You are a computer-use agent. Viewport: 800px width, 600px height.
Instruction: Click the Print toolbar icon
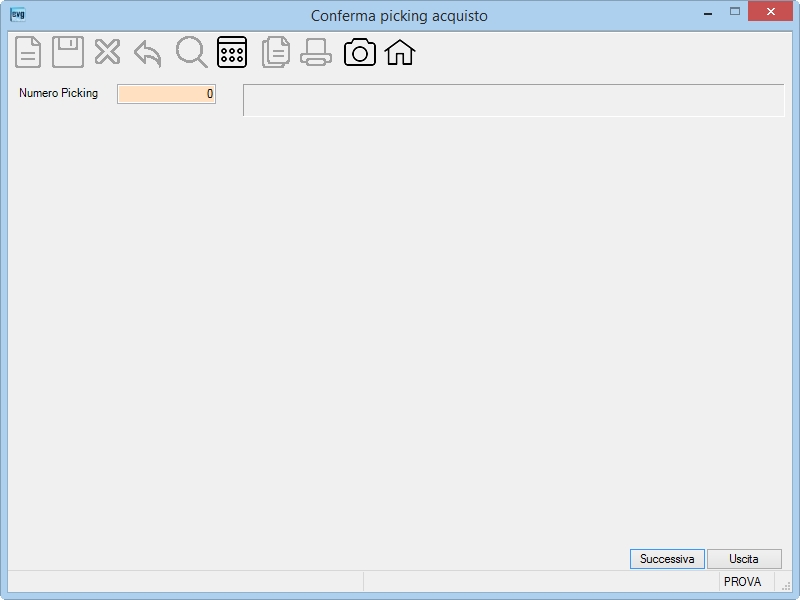coord(316,52)
